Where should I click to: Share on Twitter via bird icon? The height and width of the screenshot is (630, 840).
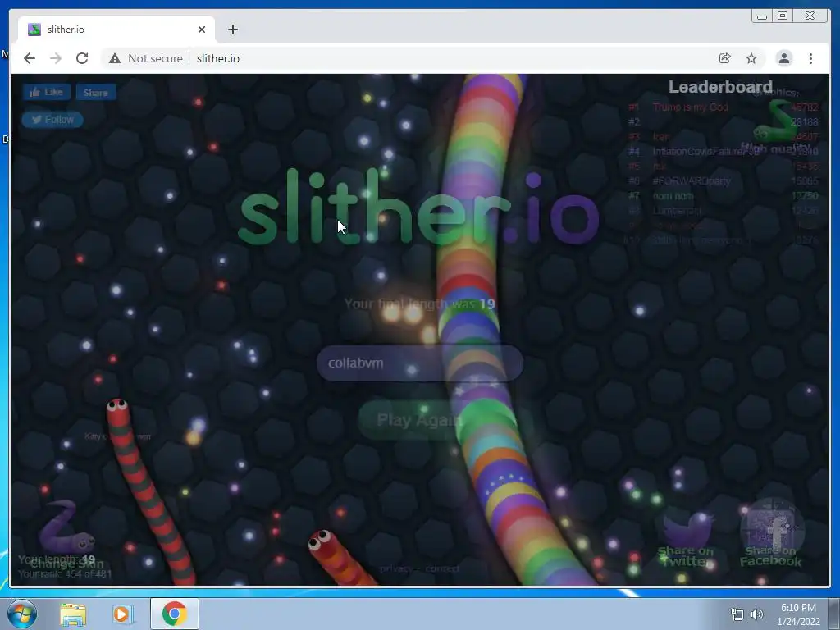[x=687, y=529]
